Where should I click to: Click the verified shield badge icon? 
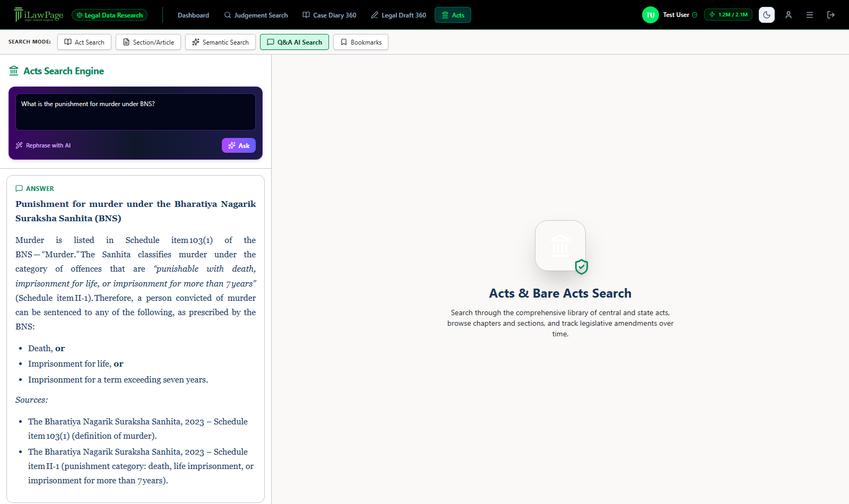click(582, 267)
